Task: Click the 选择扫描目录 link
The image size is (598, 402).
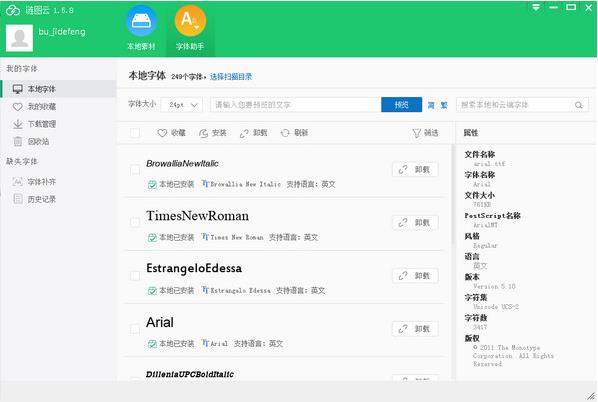Action: (x=231, y=77)
